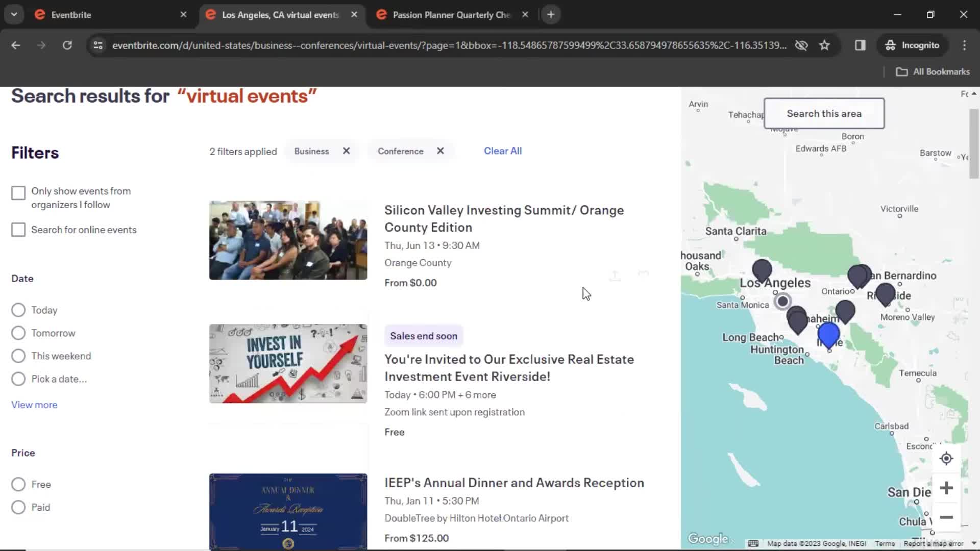Open Real Estate Investment Event Riverside
The width and height of the screenshot is (980, 551).
click(x=509, y=368)
